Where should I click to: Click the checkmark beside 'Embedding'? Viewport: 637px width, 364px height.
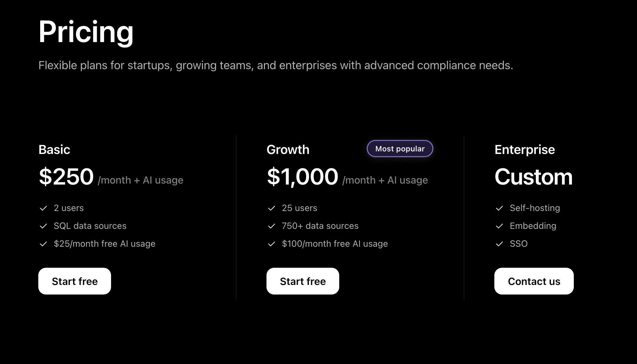(499, 226)
